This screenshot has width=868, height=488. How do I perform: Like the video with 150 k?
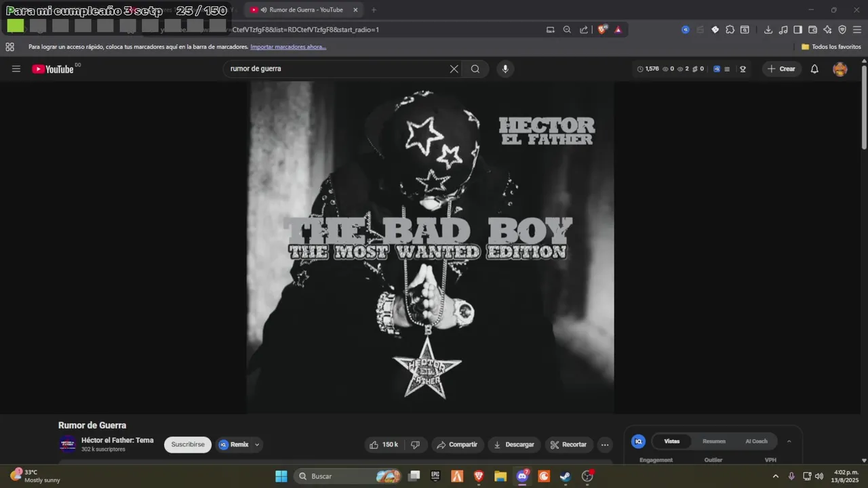pos(384,445)
